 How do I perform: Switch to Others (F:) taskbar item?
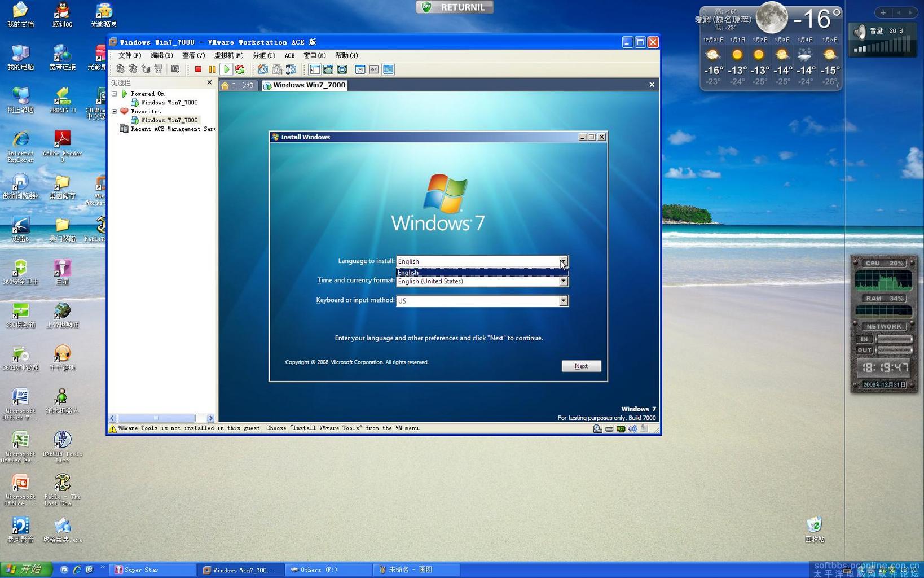pos(329,570)
